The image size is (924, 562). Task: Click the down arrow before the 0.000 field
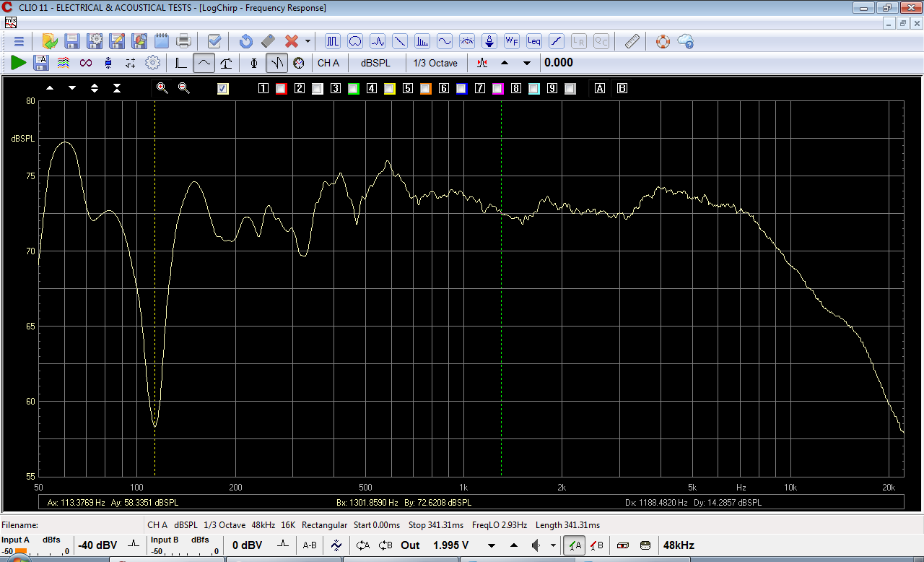(527, 63)
